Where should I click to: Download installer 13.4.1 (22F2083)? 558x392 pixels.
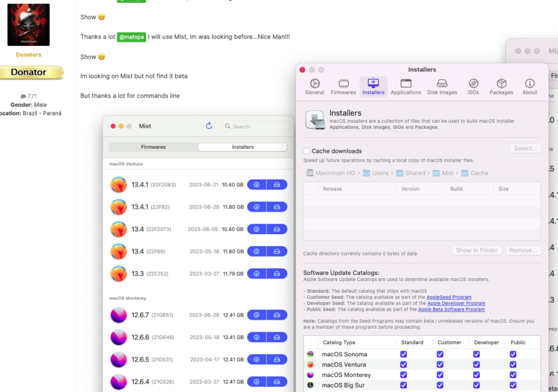pos(257,185)
